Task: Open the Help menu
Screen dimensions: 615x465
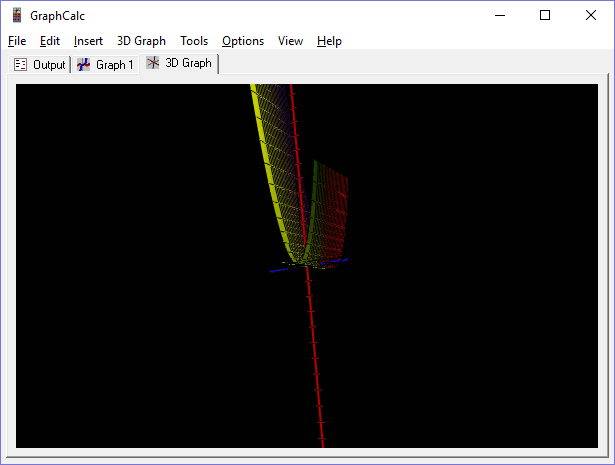Action: [329, 41]
